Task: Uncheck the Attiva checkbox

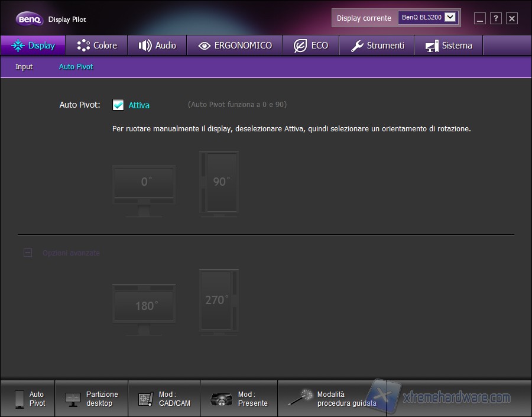Action: 118,105
